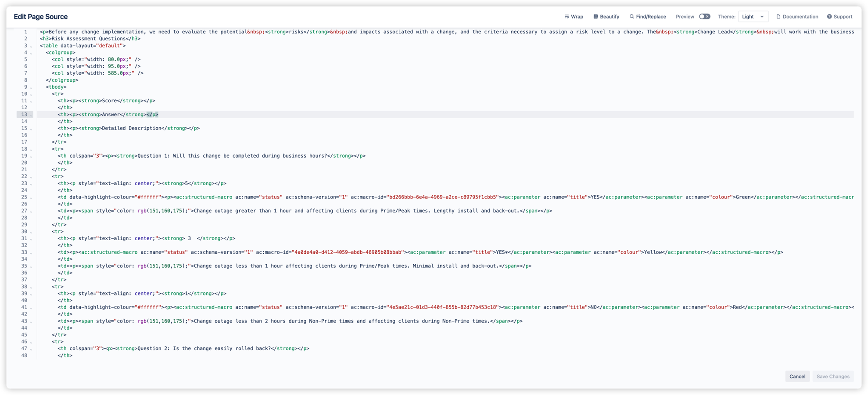Open Support via the question mark icon
Viewport: 868px width, 395px height.
coord(830,16)
